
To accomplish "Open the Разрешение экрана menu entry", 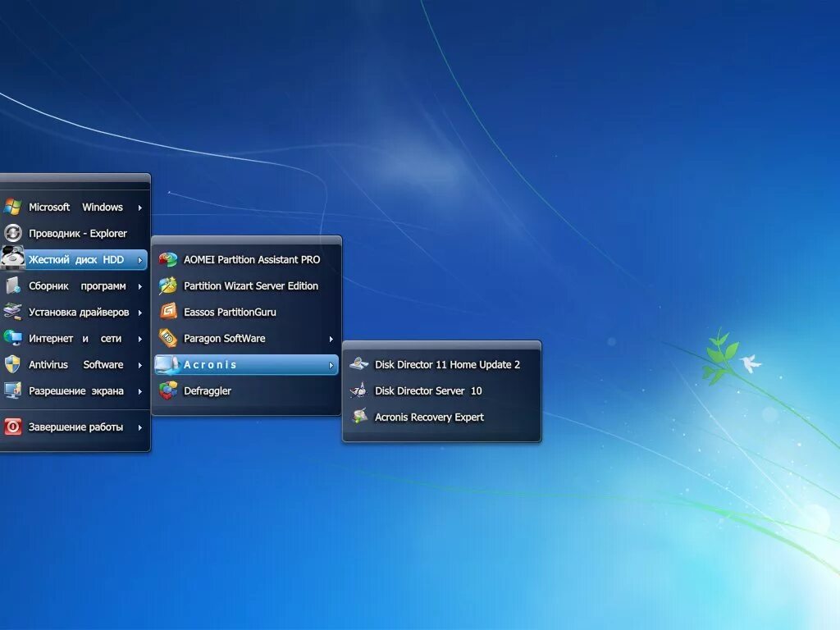I will [74, 390].
